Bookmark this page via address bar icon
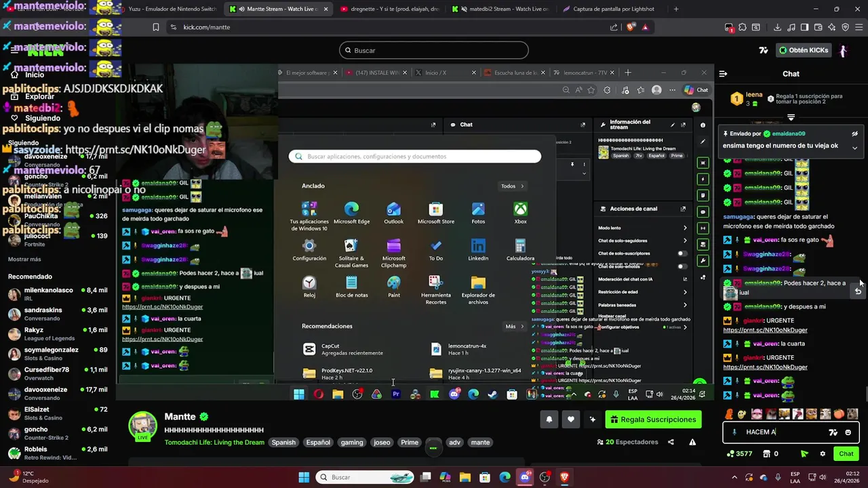 point(156,27)
